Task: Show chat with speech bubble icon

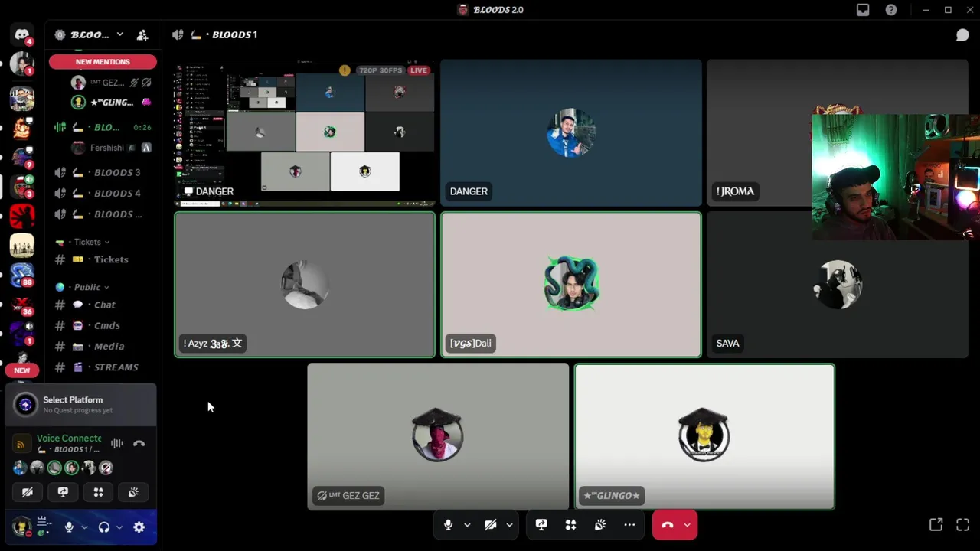Action: (x=962, y=35)
